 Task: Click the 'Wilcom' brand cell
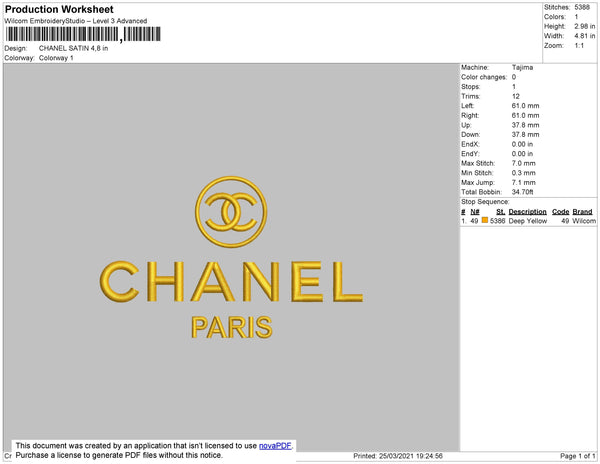coord(584,221)
